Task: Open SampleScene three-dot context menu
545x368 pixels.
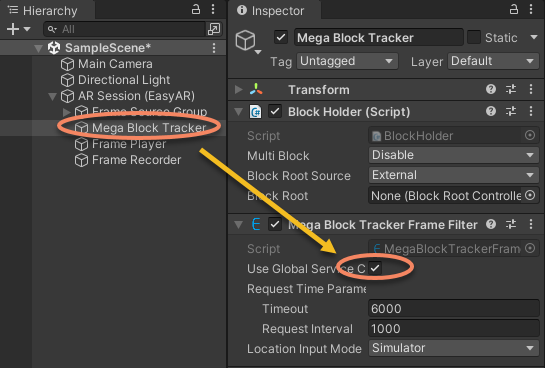Action: [x=214, y=48]
